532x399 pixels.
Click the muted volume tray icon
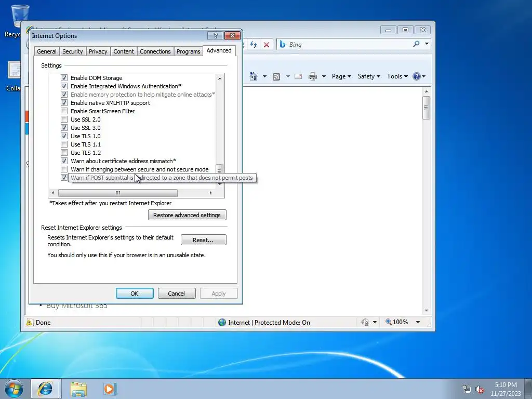tap(480, 390)
